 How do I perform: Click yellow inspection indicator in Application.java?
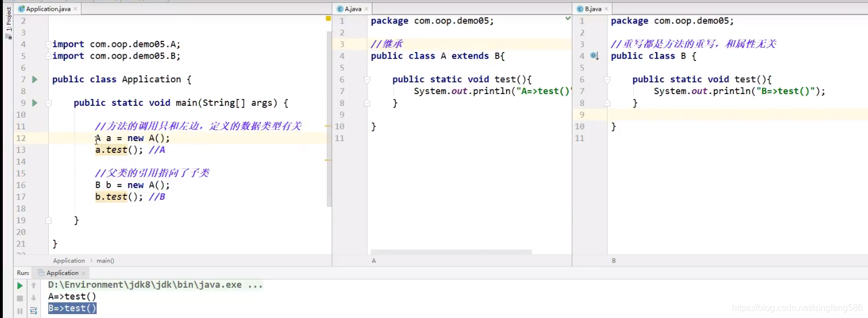[x=328, y=18]
